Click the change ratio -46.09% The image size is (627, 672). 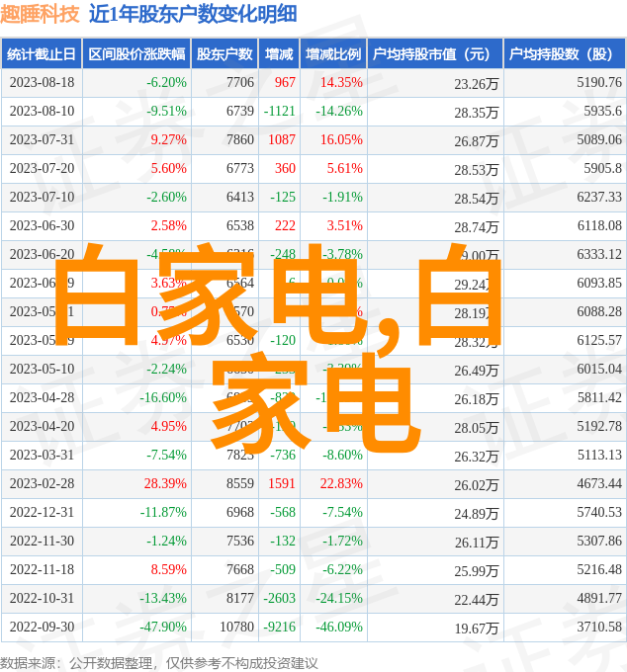point(339,627)
